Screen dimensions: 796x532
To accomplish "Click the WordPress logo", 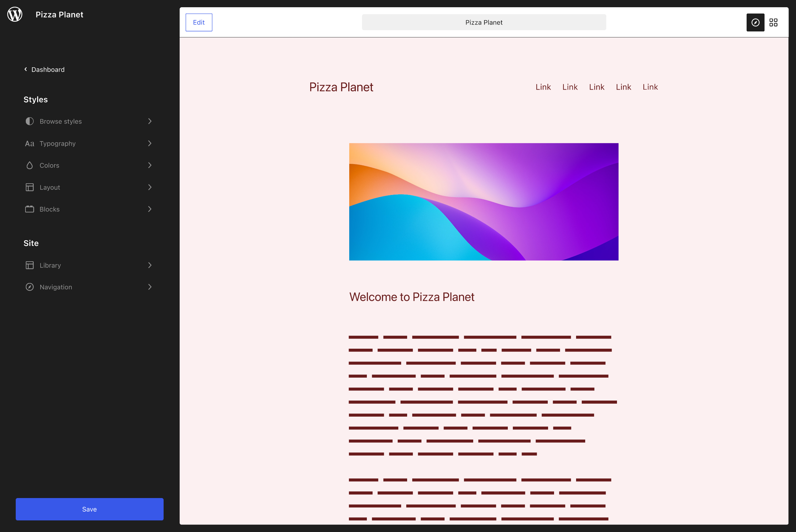I will (14, 14).
